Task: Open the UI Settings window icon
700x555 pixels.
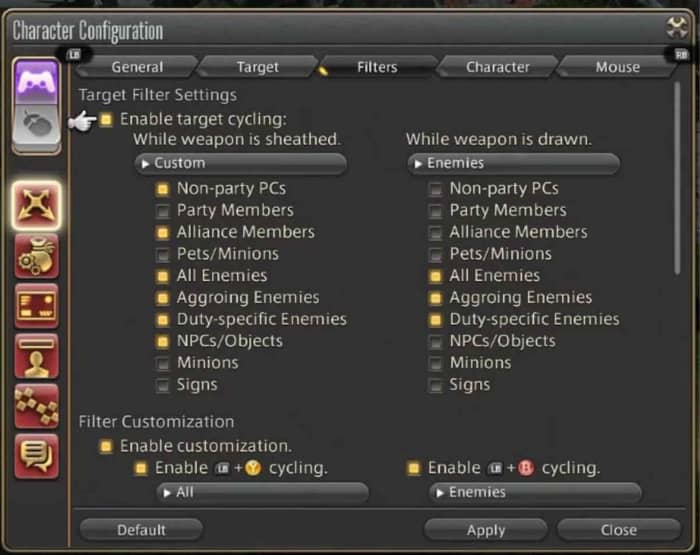Action: point(36,305)
